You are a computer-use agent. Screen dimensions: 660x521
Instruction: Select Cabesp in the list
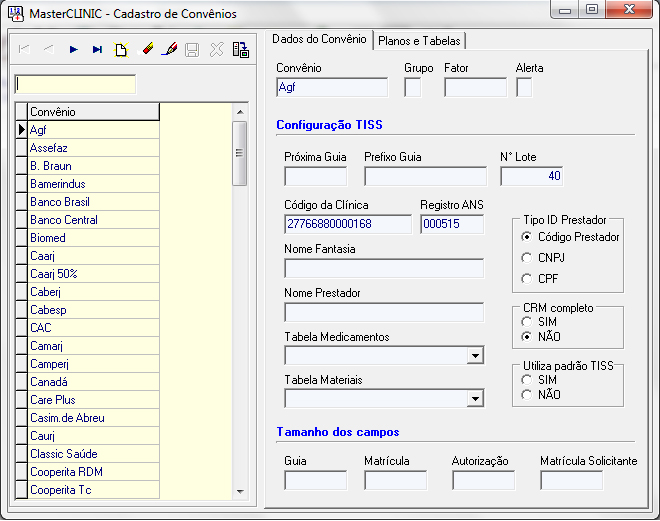[x=93, y=310]
